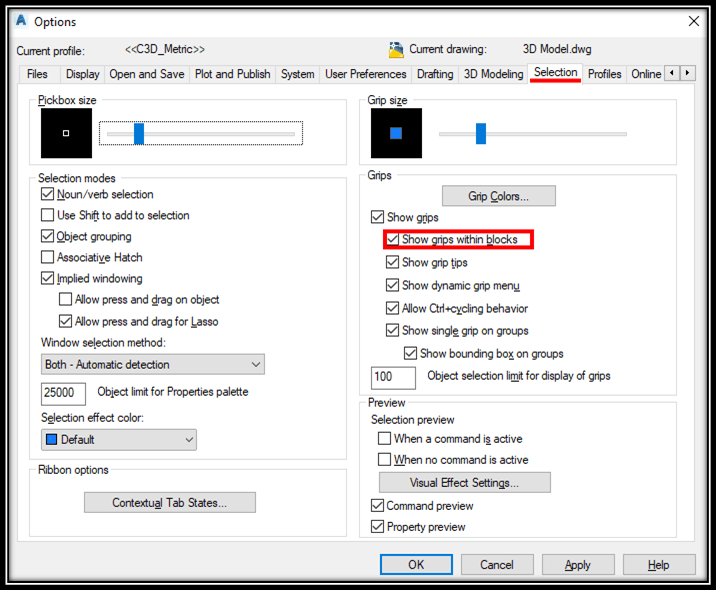This screenshot has width=716, height=590.
Task: Toggle Object grouping checkbox
Action: click(x=47, y=236)
